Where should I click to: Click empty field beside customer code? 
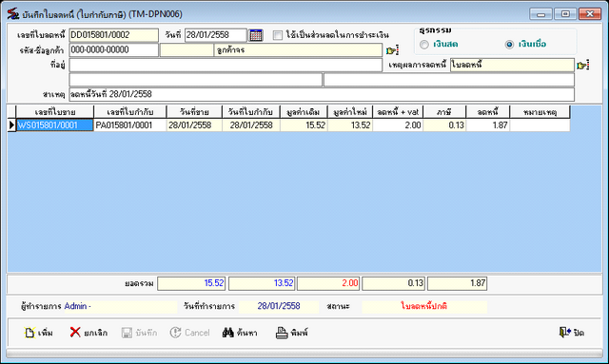pos(187,50)
